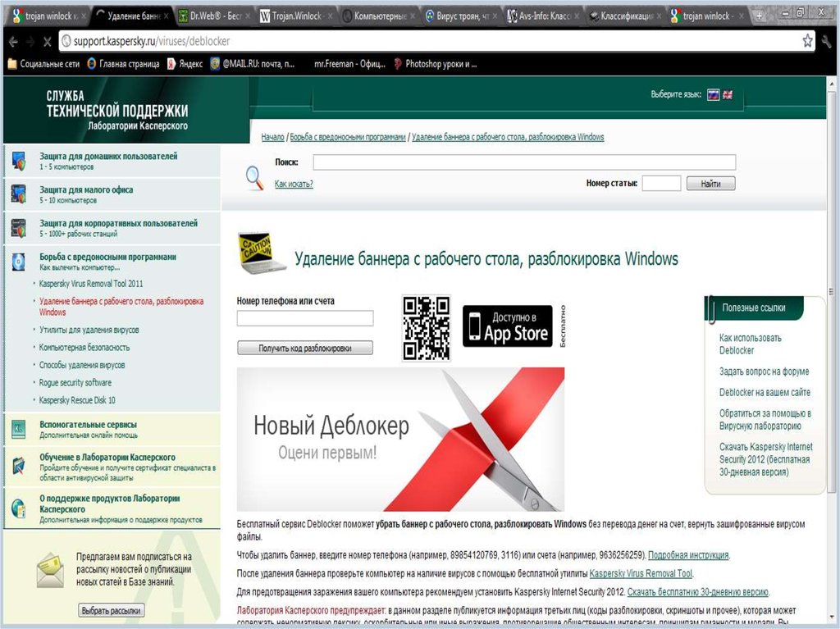Viewport: 840px width, 629px height.
Task: Switch to the Trojan.Winlock Wikipedia tab
Action: pyautogui.click(x=295, y=16)
